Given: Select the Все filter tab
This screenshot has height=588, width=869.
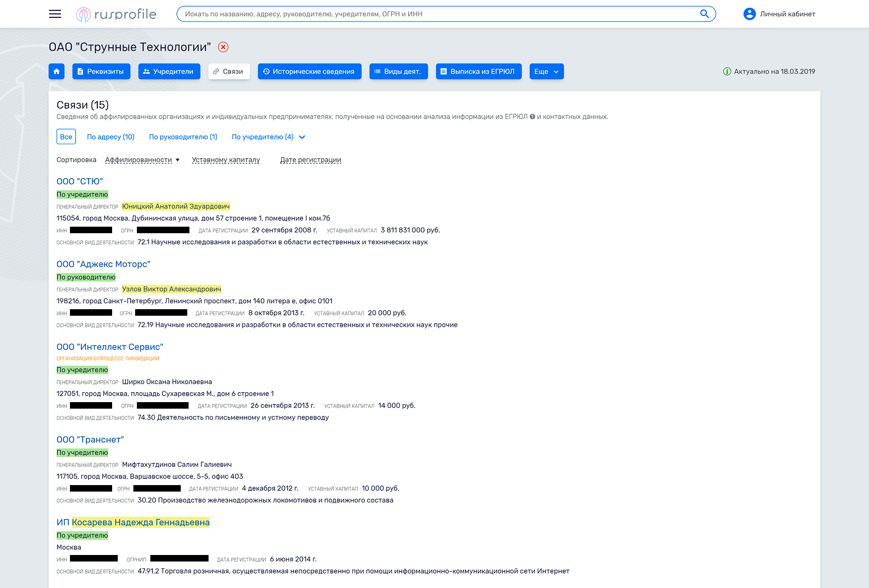Looking at the screenshot, I should (66, 137).
